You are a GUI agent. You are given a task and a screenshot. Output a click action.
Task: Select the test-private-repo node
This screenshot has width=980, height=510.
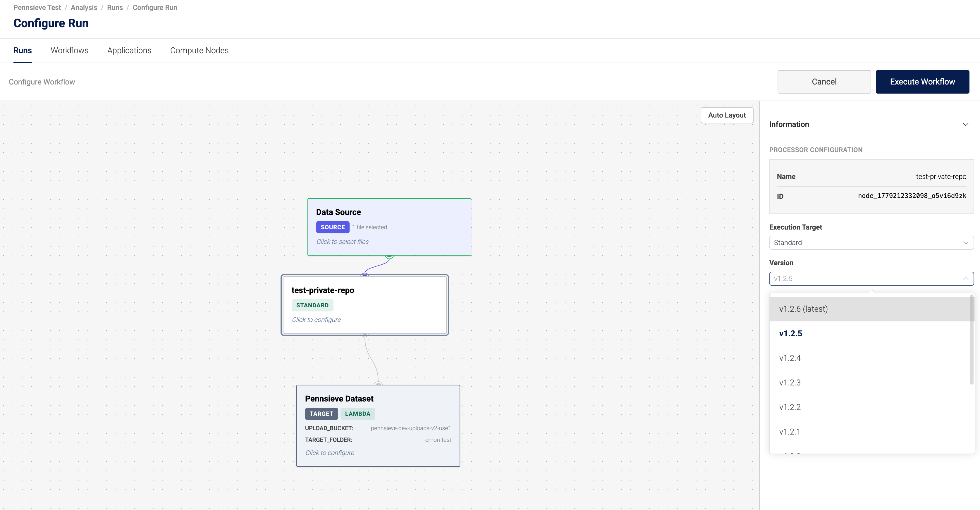tap(365, 305)
